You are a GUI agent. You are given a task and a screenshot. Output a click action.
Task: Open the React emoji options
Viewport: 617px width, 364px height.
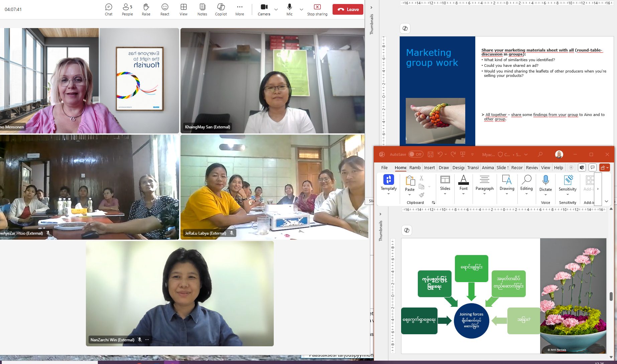click(165, 9)
